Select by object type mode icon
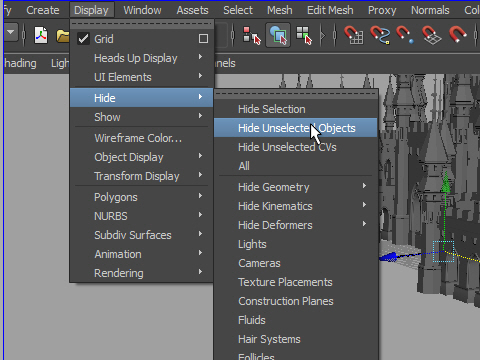 (x=278, y=35)
